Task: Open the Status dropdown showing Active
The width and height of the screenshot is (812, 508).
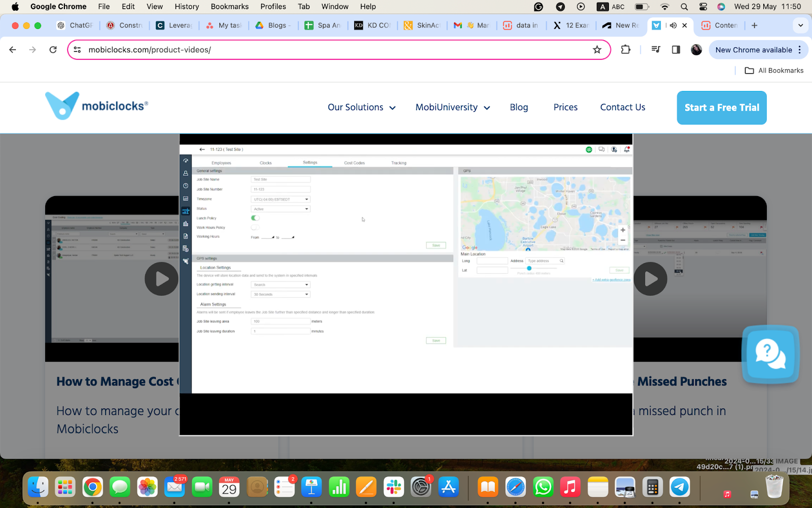Action: [x=281, y=209]
